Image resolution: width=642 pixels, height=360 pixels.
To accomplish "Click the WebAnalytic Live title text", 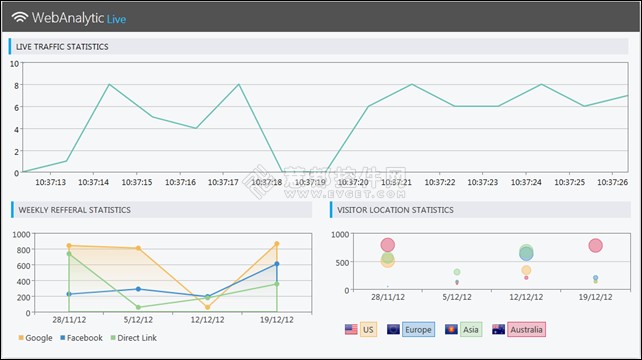I will coord(79,18).
